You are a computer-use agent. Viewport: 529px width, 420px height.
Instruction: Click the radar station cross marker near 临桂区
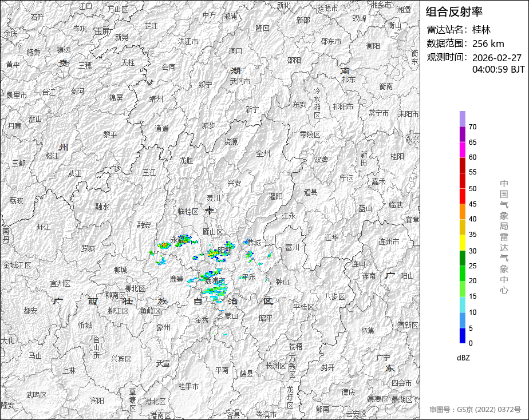pos(210,210)
